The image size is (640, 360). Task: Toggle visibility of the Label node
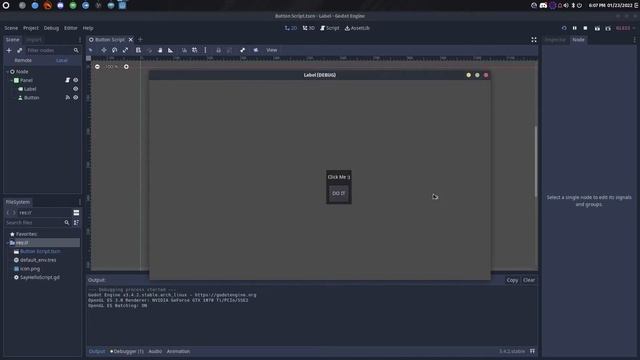(x=76, y=89)
